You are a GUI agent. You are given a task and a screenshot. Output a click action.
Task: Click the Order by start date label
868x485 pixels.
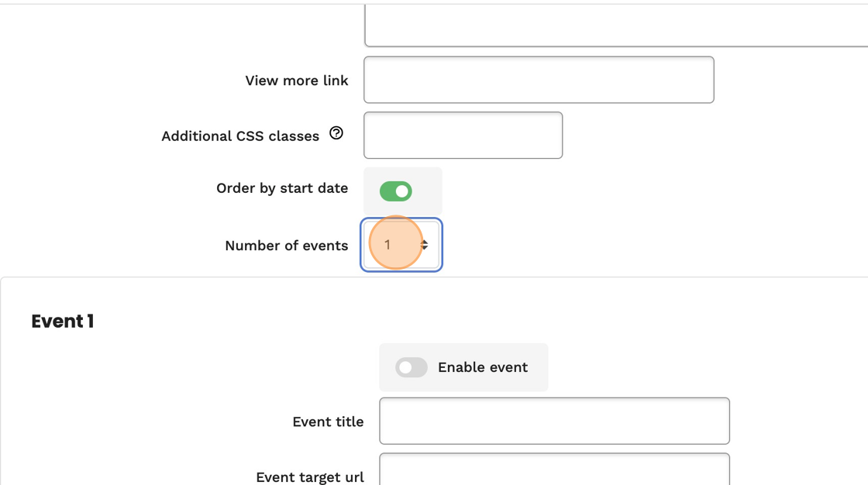tap(281, 188)
